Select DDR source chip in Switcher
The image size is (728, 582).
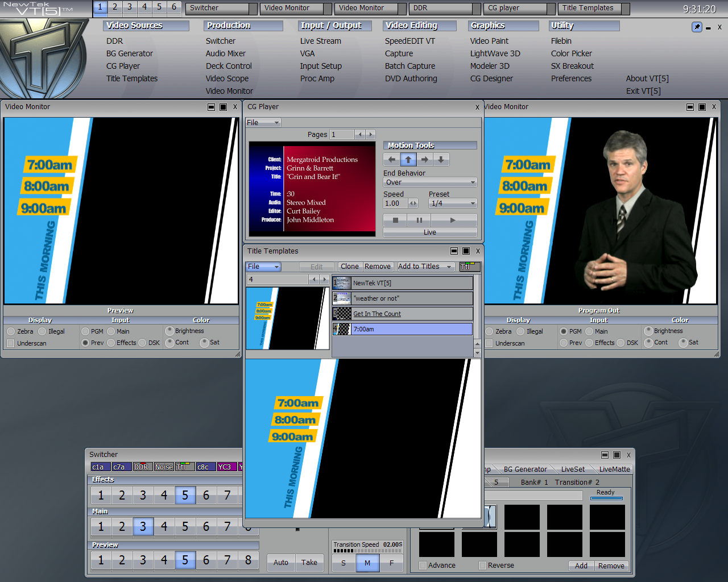[142, 467]
